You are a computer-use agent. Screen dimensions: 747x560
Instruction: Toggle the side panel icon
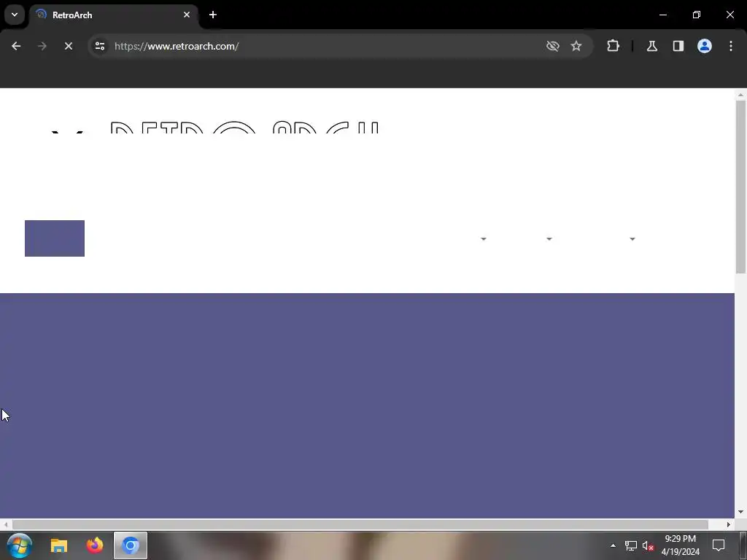pyautogui.click(x=678, y=46)
